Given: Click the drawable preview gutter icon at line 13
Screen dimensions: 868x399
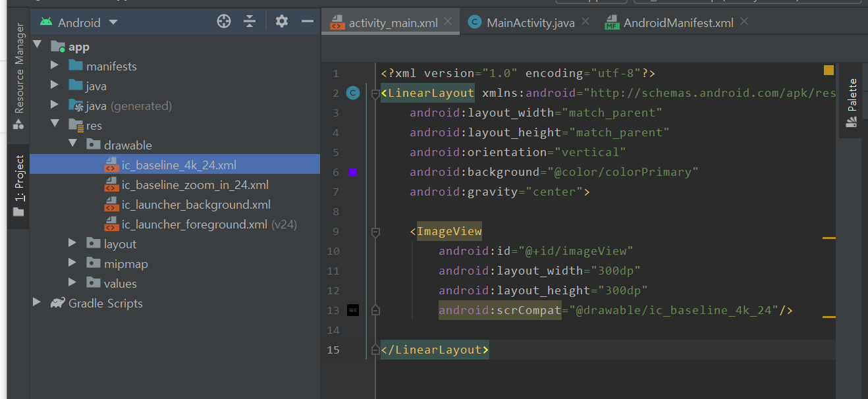Looking at the screenshot, I should (353, 310).
